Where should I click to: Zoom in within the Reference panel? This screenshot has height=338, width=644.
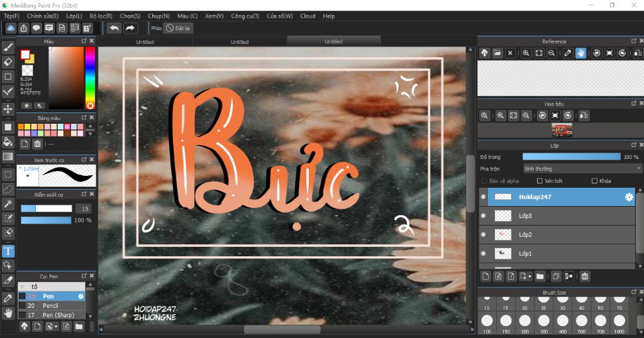click(x=526, y=53)
